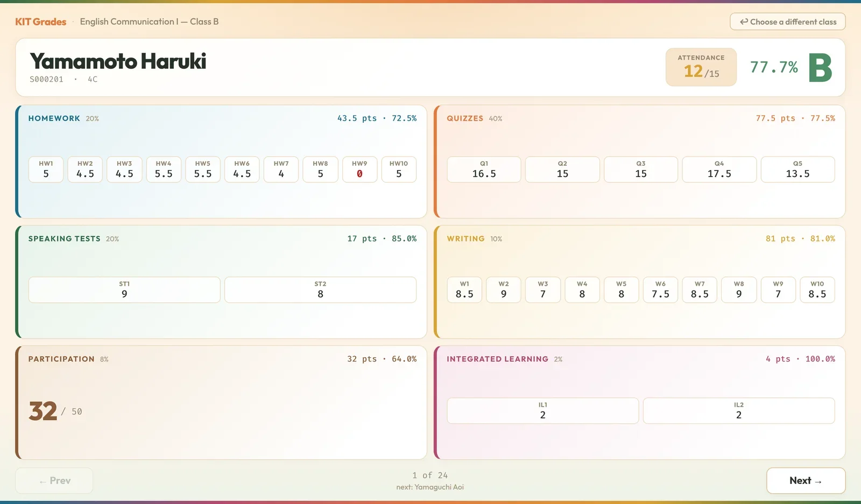
Task: Click the student ID S000201
Action: [46, 79]
